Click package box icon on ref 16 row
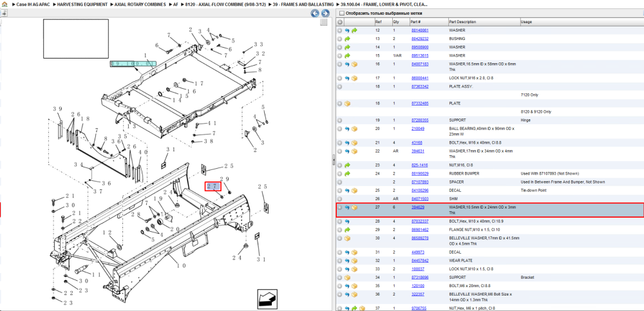644x311 pixels. [x=354, y=66]
